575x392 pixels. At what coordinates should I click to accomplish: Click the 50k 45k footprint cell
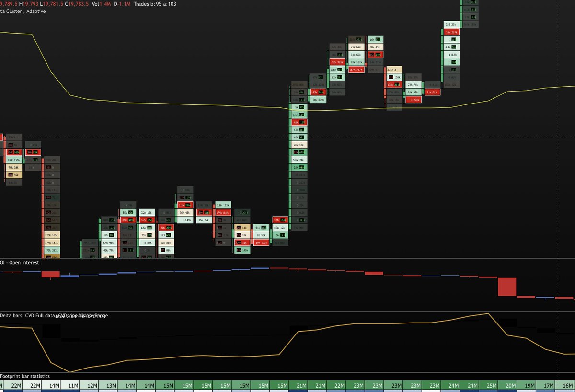pyautogui.click(x=375, y=47)
